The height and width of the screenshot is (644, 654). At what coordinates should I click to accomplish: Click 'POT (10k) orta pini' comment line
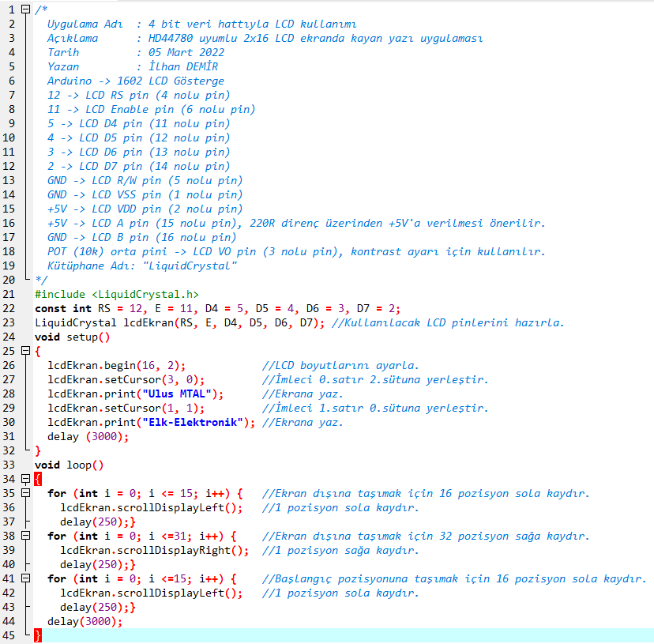pyautogui.click(x=296, y=251)
